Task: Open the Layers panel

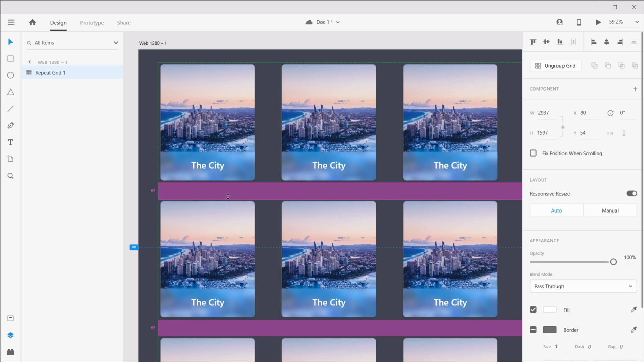Action: 10,335
